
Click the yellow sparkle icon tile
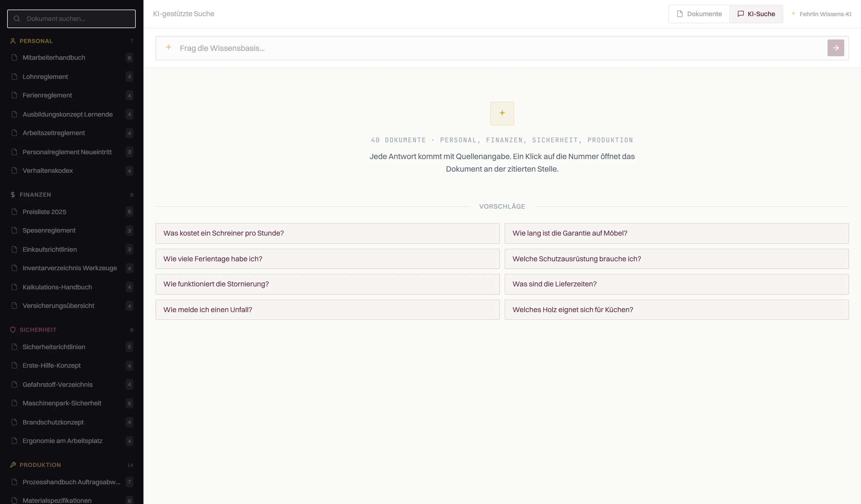tap(502, 113)
